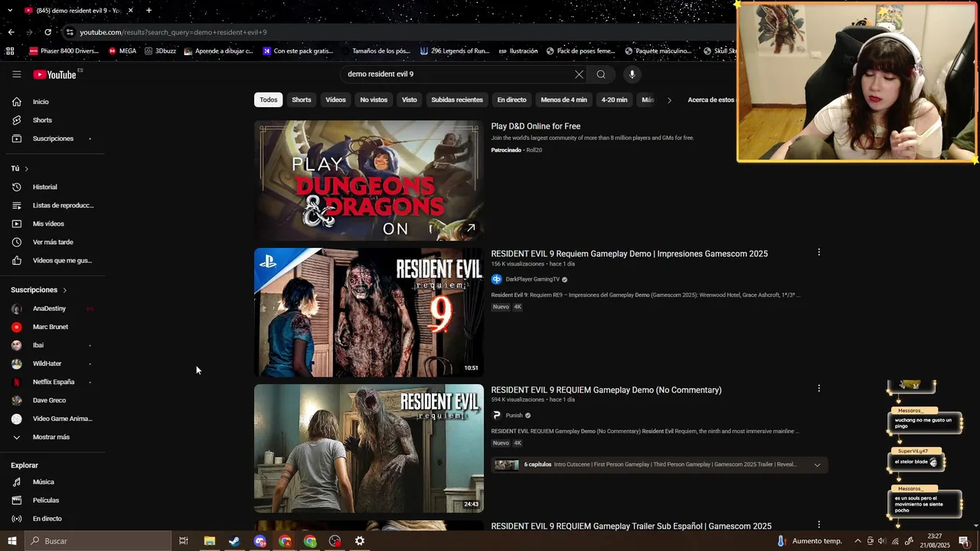Play the No Commentary demo video thumbnail
Viewport: 980px width, 551px height.
(x=369, y=448)
